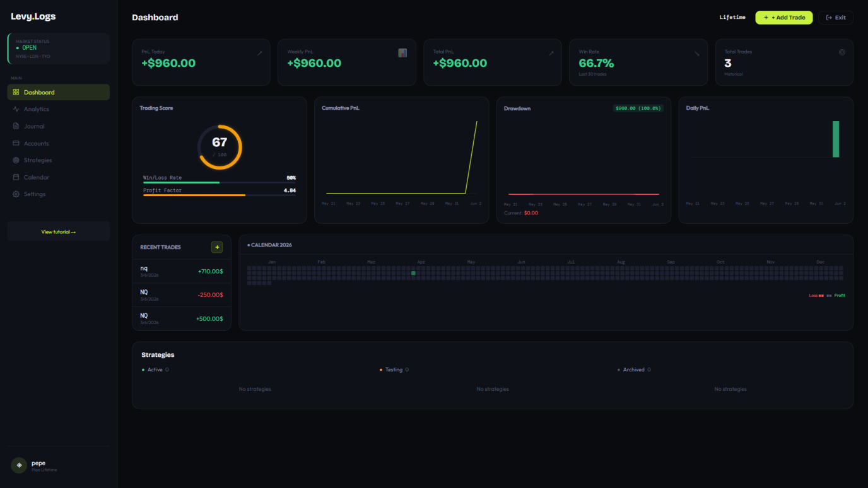Open the NQ -250.00$ trade row
The width and height of the screenshot is (868, 488).
tap(182, 295)
